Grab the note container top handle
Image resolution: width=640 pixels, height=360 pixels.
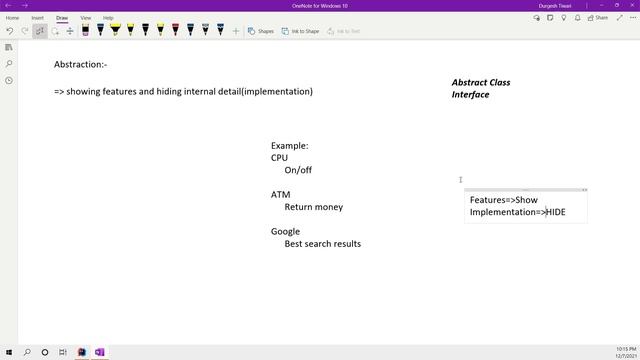pos(526,190)
